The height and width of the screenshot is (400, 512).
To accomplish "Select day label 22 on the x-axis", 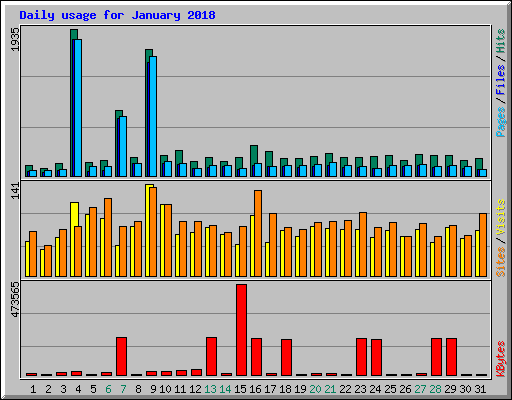I will [x=345, y=389].
